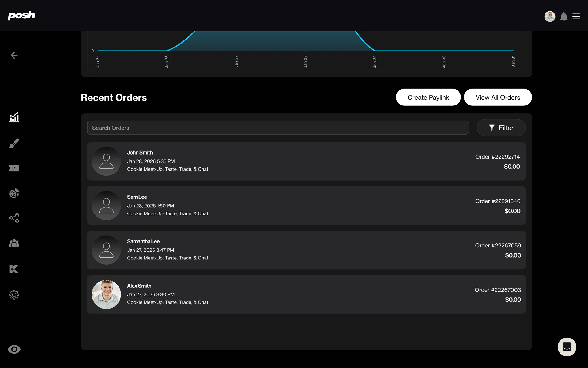Open the Filter options for orders
The width and height of the screenshot is (588, 368).
click(501, 128)
